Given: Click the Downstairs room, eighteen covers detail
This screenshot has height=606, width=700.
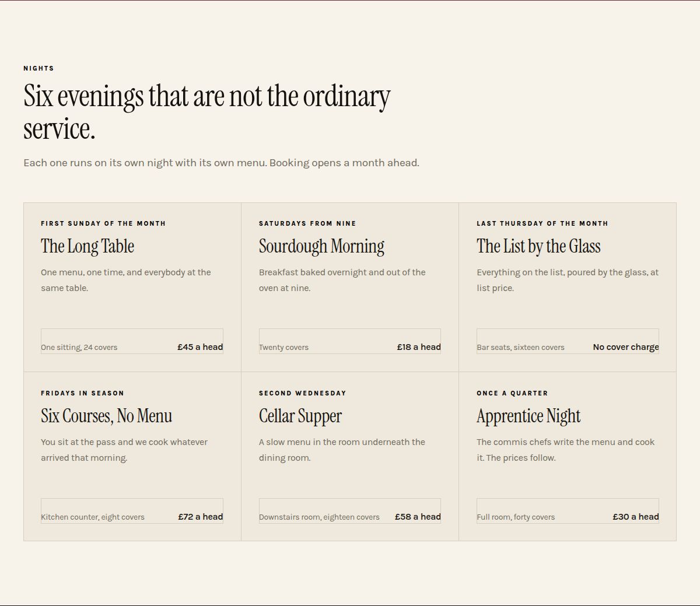Looking at the screenshot, I should pyautogui.click(x=319, y=517).
